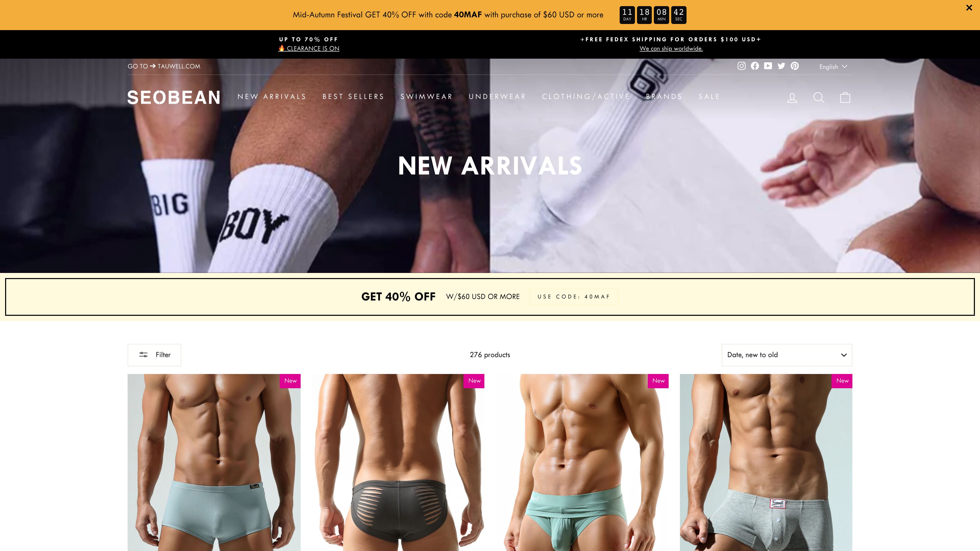Screen dimensions: 980x551
Task: Click the Pinterest icon
Action: tap(795, 66)
